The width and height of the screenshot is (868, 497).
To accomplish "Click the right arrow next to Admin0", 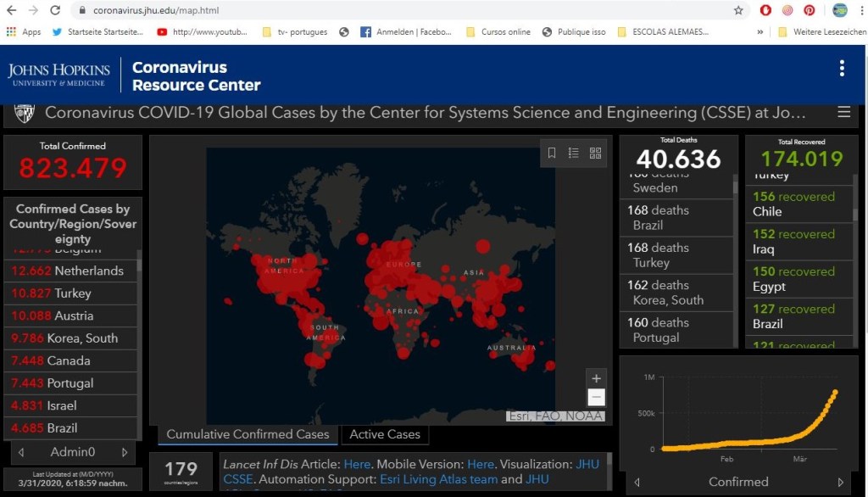I will pos(124,452).
